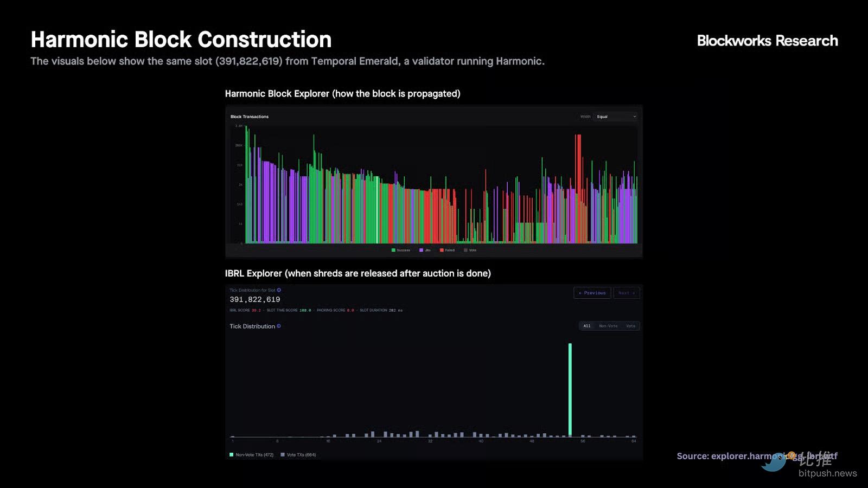Click the tall teal tick distribution bar
868x488 pixels.
click(x=570, y=389)
